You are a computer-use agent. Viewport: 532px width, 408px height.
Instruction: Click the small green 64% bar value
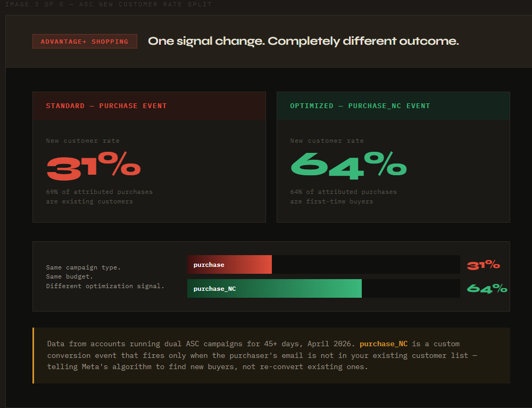487,289
